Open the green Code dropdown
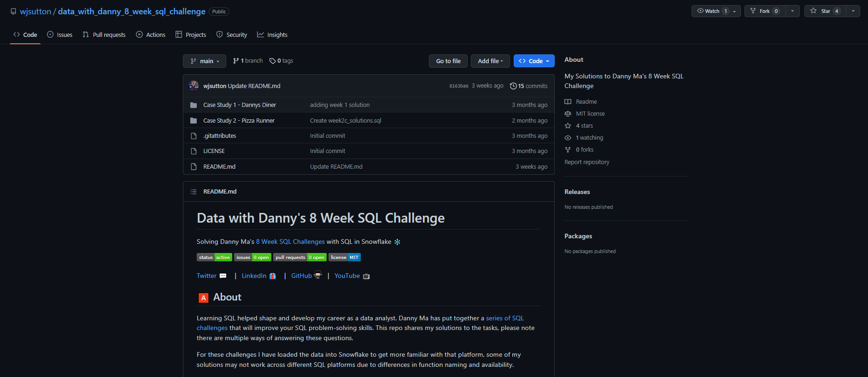Viewport: 868px width, 377px height. tap(534, 61)
